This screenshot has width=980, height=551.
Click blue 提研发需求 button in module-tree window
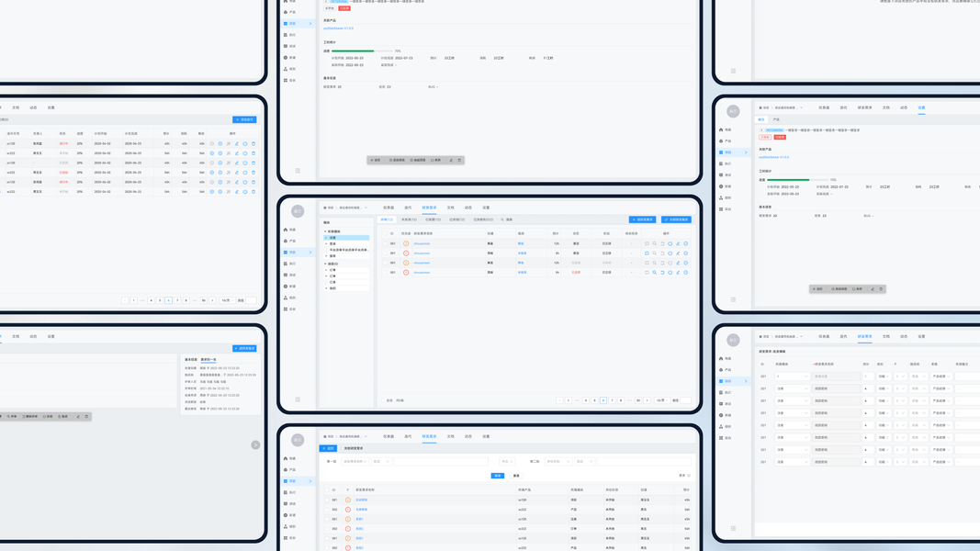coord(643,219)
